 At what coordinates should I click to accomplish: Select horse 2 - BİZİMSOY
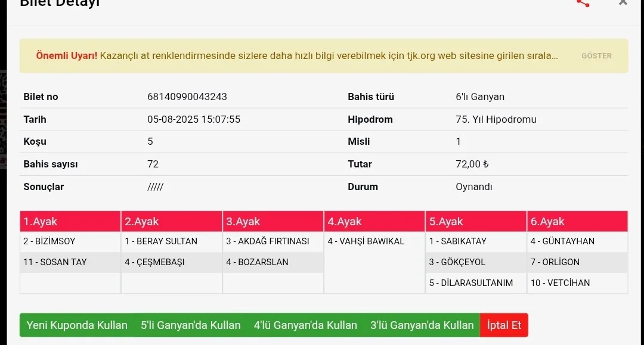click(49, 241)
